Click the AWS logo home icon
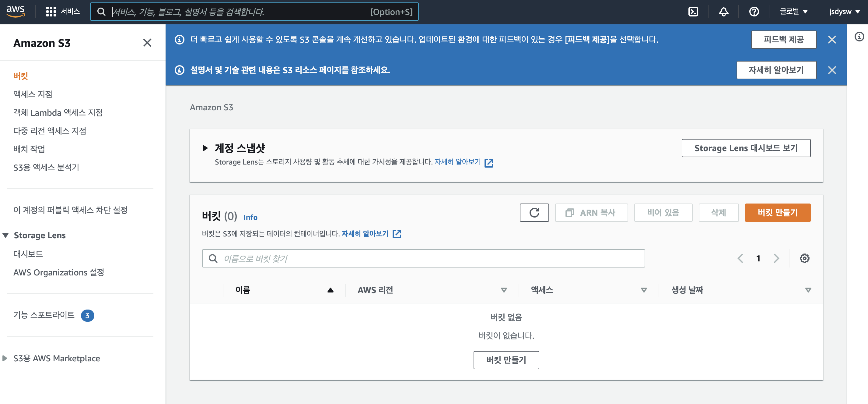Screen dimensions: 868x404 pos(16,11)
